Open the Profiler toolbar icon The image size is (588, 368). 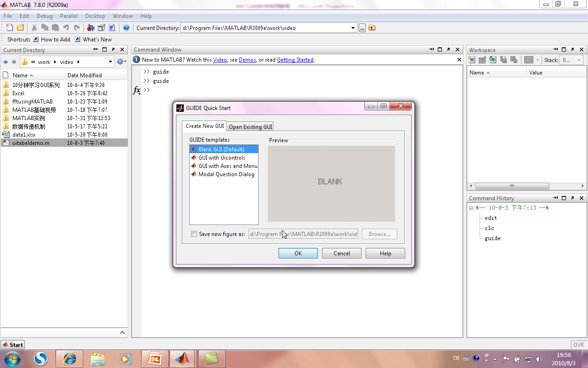pos(112,28)
